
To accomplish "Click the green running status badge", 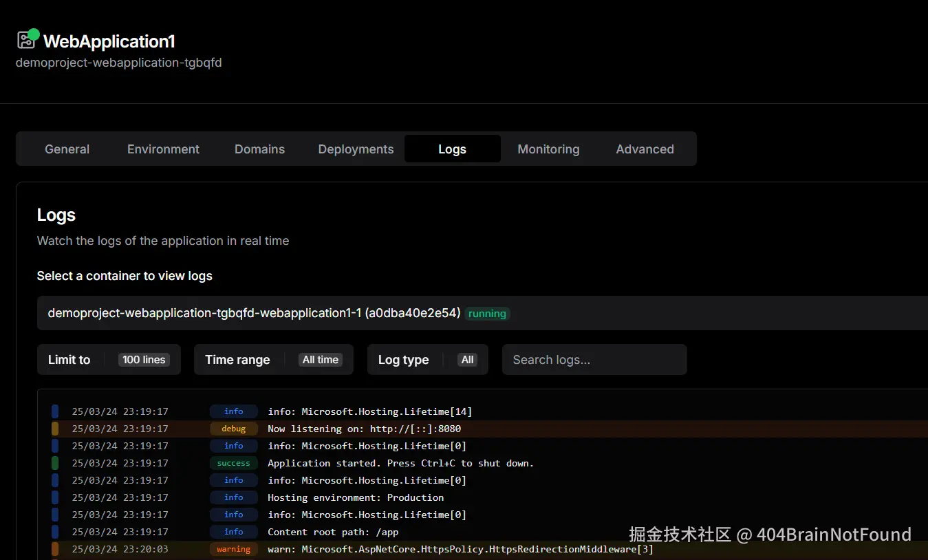I will 487,314.
